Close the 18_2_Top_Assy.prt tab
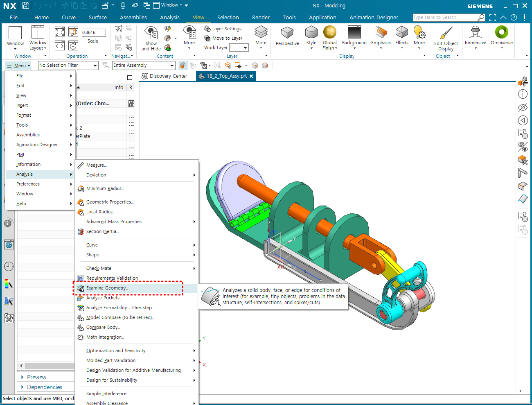Screen dimensions: 532x405 [251, 76]
